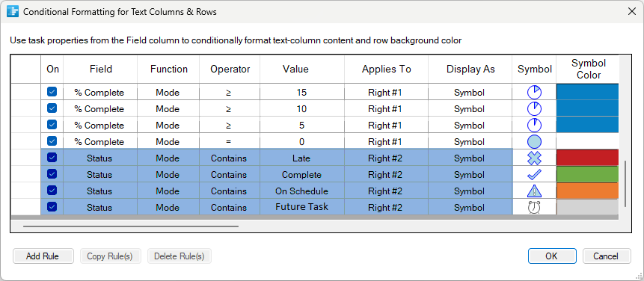The width and height of the screenshot is (644, 281).
Task: Click the red symbol color for Late rule
Action: coord(587,158)
